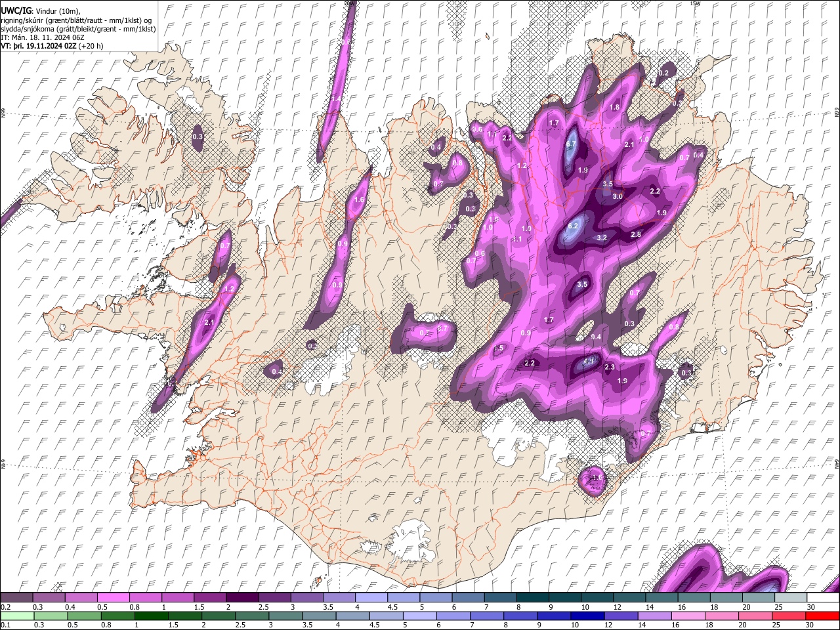Image resolution: width=840 pixels, height=630 pixels.
Task: Pick the dark blue swatch at 10 in lower scale
Action: tap(587, 616)
